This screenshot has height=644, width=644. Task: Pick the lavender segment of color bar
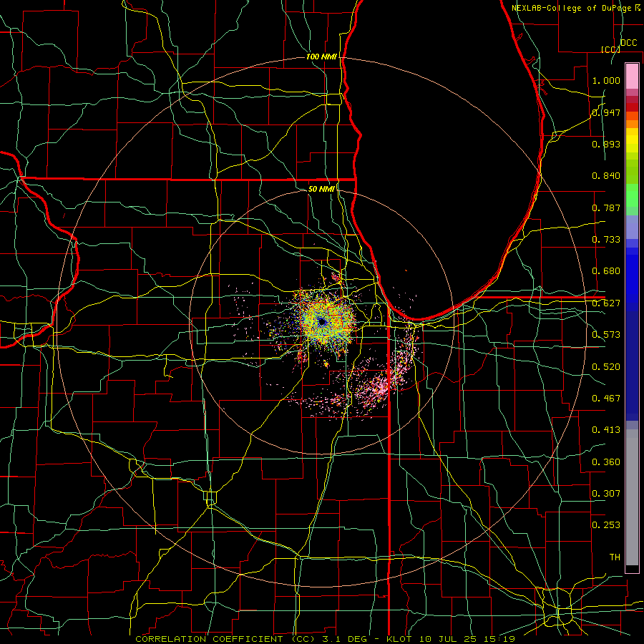click(632, 227)
